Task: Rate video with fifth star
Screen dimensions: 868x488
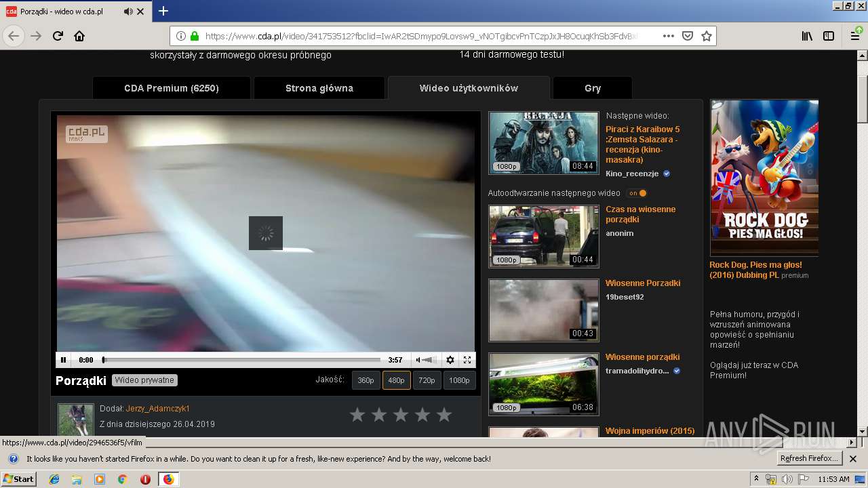Action: (444, 415)
